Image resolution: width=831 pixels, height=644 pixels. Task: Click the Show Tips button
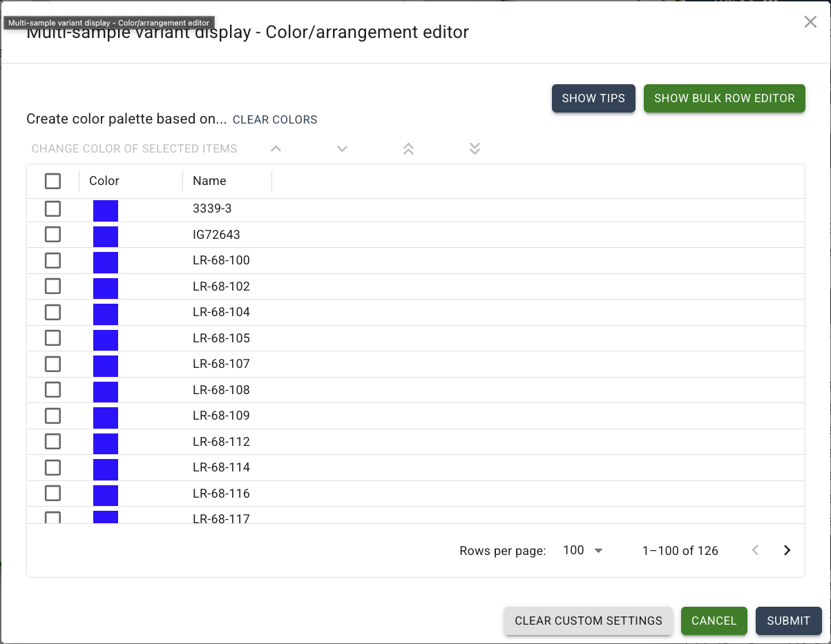tap(593, 98)
